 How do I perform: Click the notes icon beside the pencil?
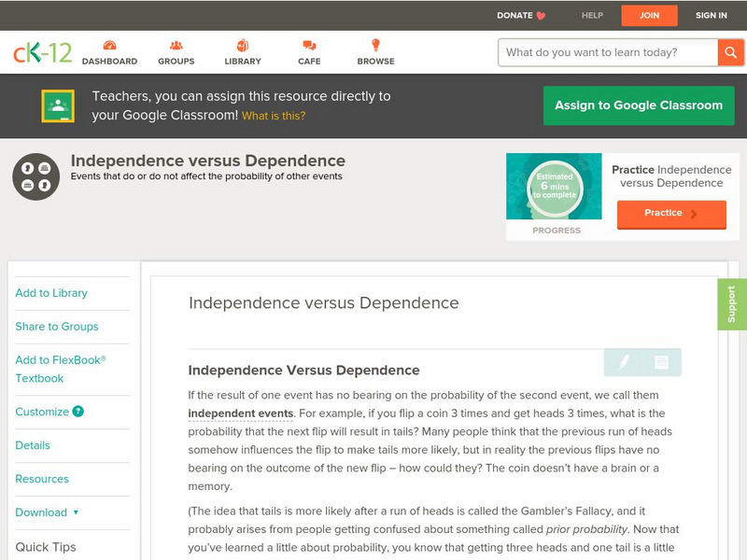point(661,362)
